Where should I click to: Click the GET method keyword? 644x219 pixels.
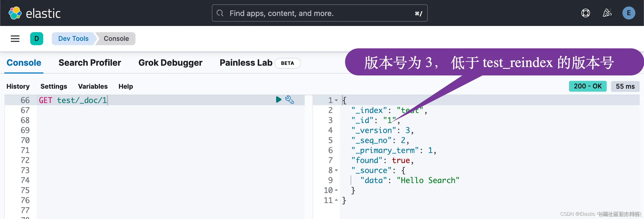(x=46, y=100)
